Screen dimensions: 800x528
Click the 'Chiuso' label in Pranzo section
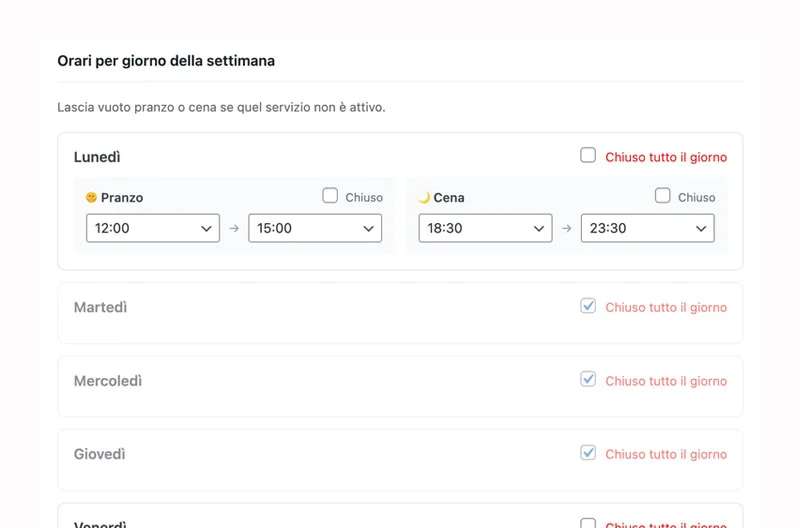pos(364,197)
